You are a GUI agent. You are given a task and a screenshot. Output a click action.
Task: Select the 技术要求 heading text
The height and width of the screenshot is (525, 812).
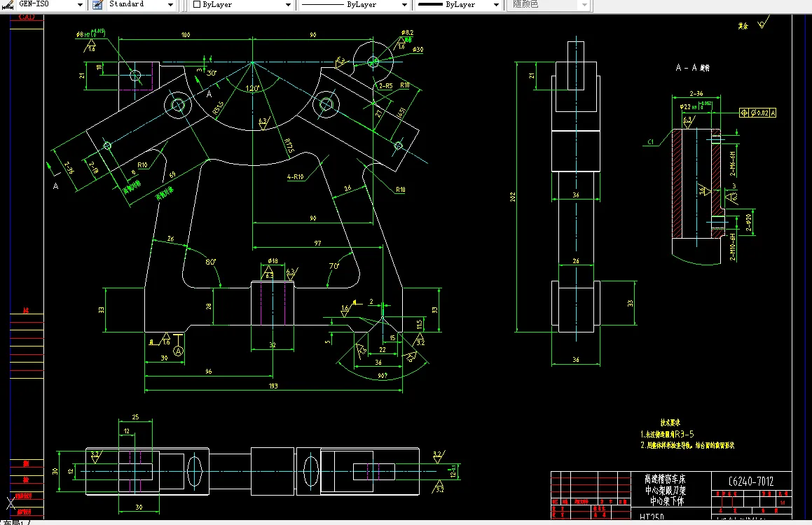pyautogui.click(x=670, y=423)
